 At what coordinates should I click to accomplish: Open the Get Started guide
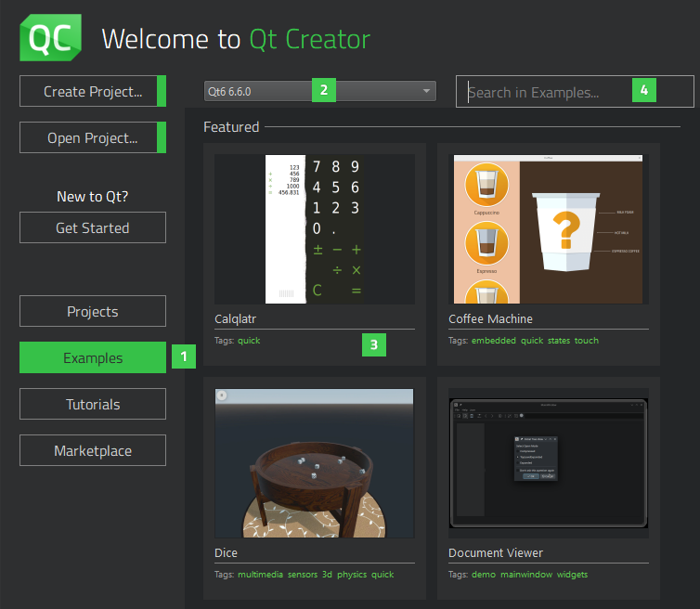tap(92, 227)
